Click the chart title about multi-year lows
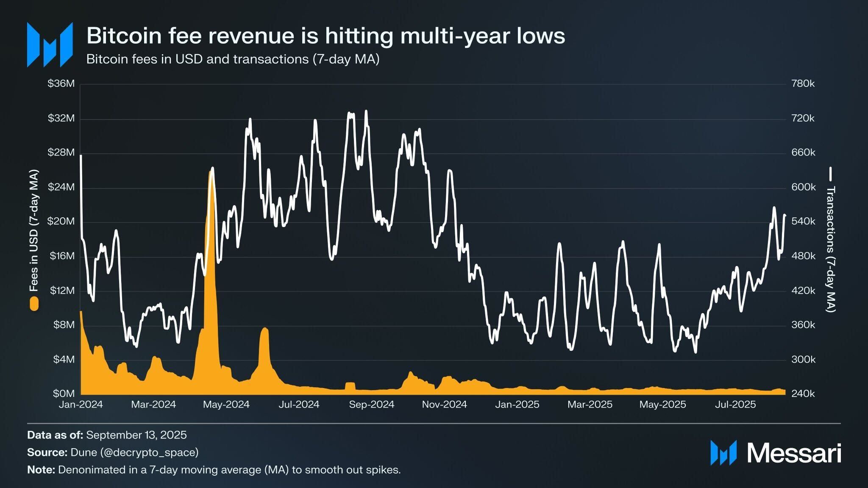868x488 pixels. [325, 36]
